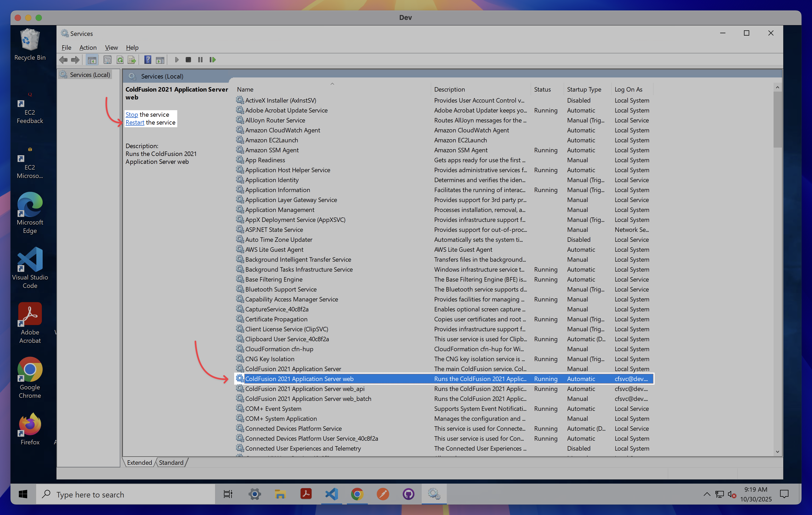The width and height of the screenshot is (812, 515).
Task: Restart the service using the restart toolbar icon
Action: tap(212, 60)
